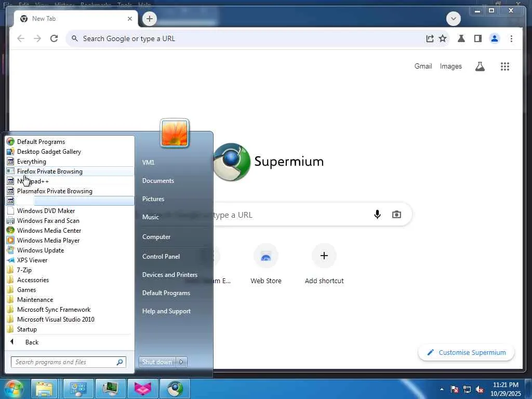The image size is (532, 399).
Task: Expand the Shut down options arrow
Action: 181,362
